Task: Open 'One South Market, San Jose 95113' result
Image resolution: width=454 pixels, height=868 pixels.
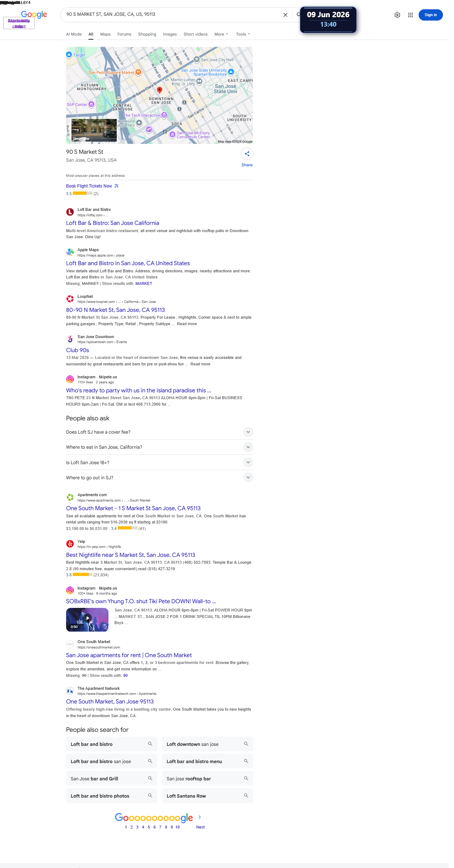Action: point(110,702)
